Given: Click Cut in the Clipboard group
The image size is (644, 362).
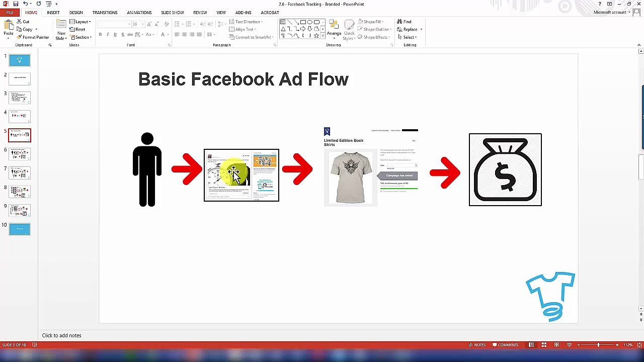Looking at the screenshot, I should pos(23,22).
